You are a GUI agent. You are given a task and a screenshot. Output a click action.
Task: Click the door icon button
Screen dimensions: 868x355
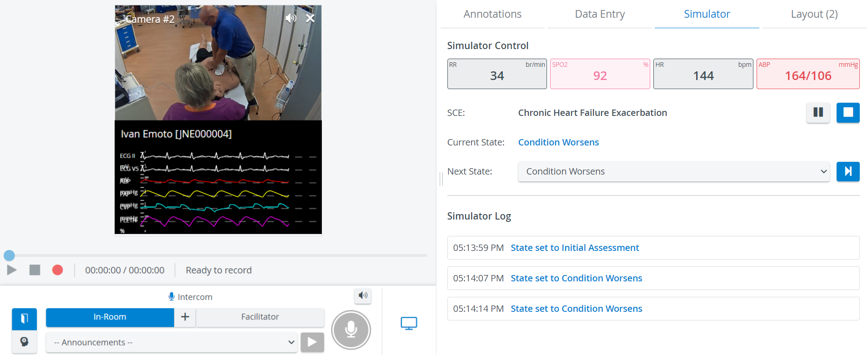click(25, 319)
